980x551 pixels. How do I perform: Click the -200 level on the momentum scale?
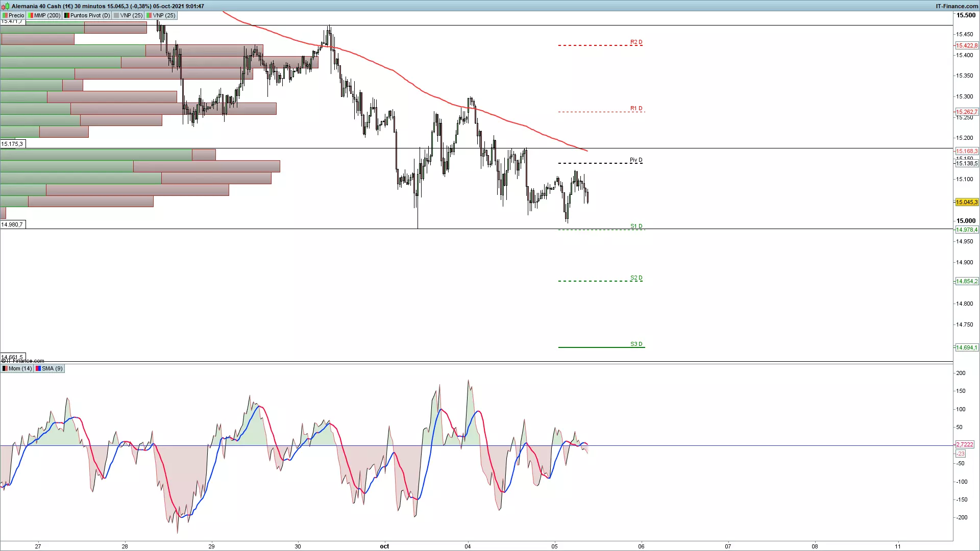[962, 517]
